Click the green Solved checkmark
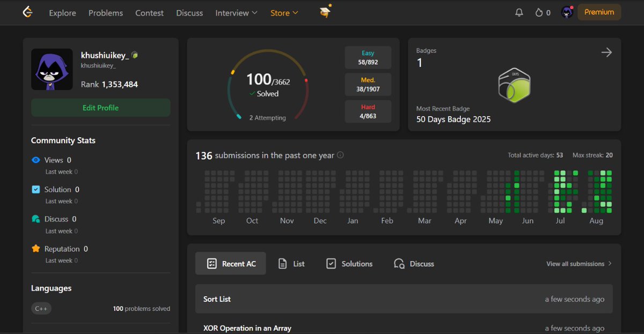Image resolution: width=644 pixels, height=334 pixels. point(252,93)
